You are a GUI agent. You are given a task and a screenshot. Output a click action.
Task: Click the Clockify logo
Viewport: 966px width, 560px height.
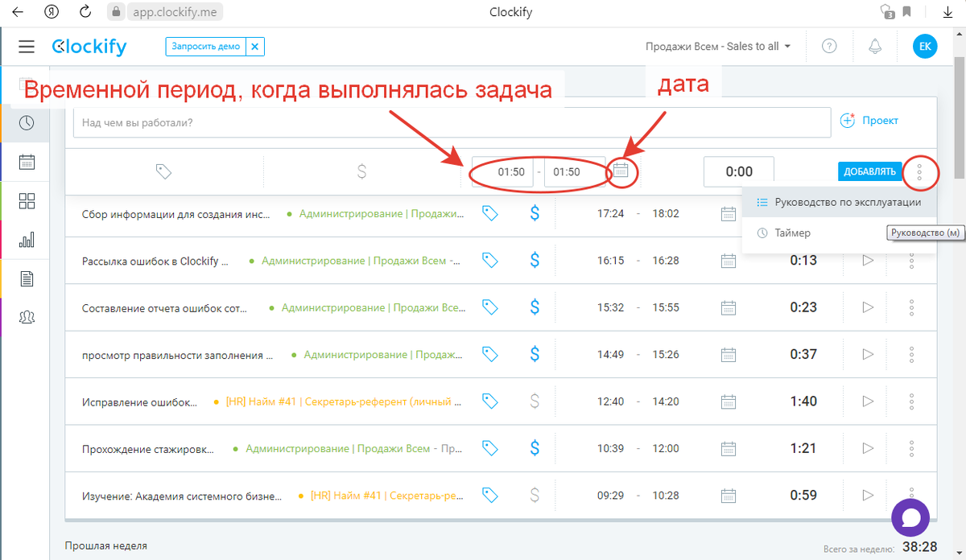pos(89,47)
